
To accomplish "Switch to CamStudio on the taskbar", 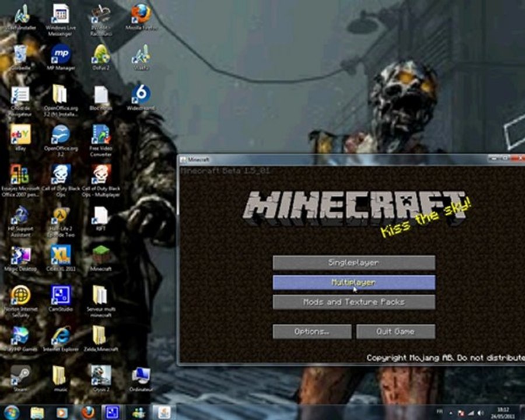I will click(x=112, y=413).
